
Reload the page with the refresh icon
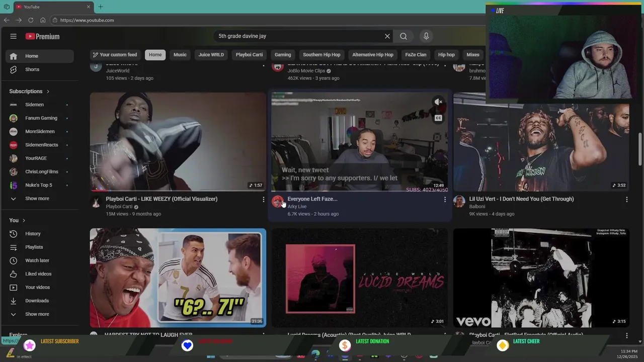coord(31,20)
